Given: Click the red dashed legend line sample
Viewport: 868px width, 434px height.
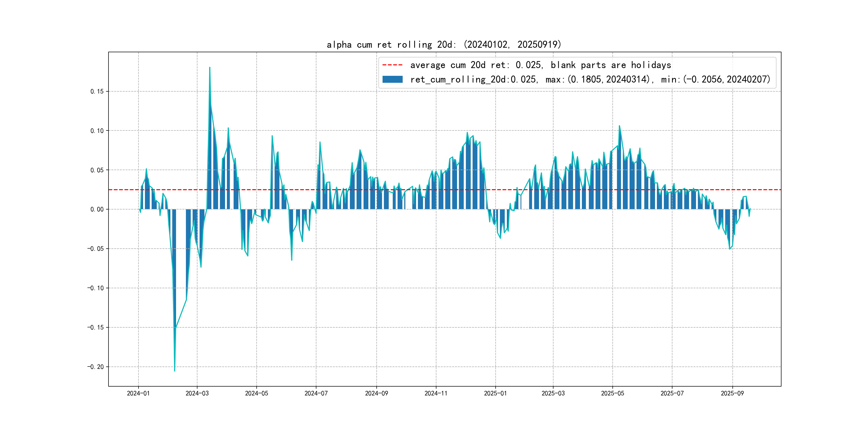Looking at the screenshot, I should tap(392, 65).
